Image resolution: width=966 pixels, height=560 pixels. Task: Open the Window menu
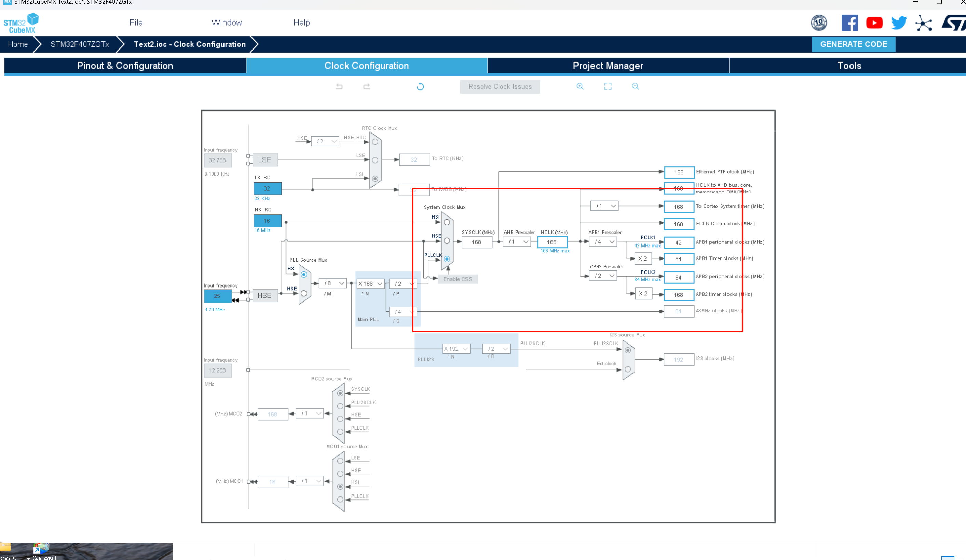click(226, 22)
